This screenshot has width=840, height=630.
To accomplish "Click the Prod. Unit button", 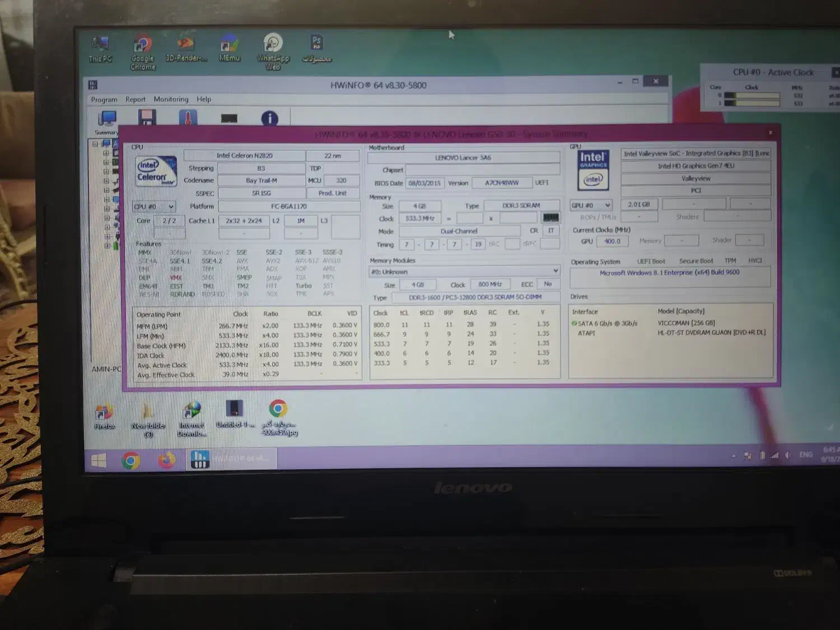I will tap(333, 193).
